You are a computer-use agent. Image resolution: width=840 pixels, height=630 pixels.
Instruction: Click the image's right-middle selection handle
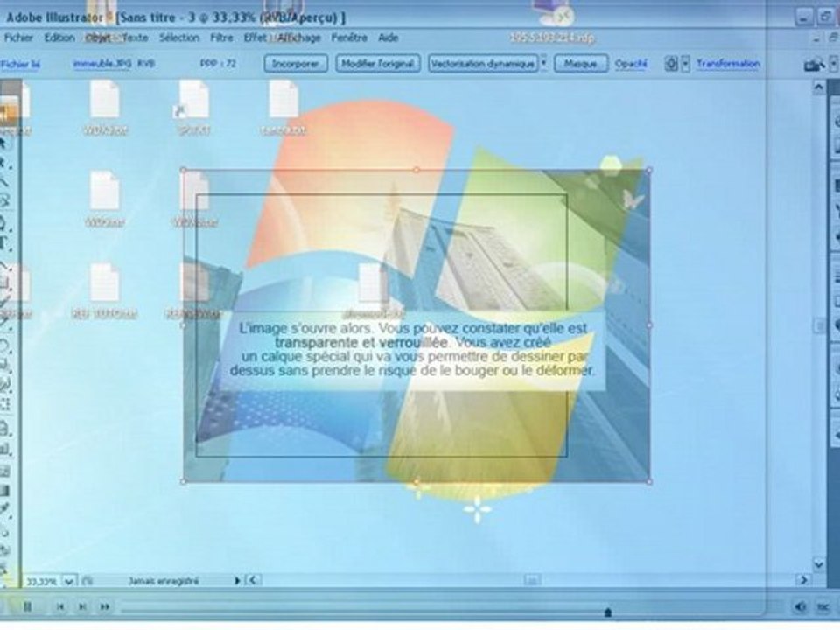coord(650,325)
